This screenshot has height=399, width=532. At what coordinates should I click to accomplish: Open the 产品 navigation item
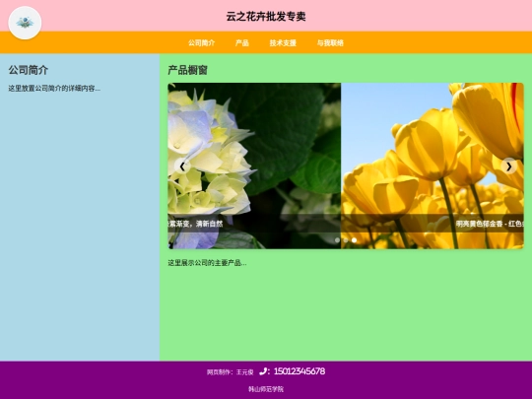point(242,42)
